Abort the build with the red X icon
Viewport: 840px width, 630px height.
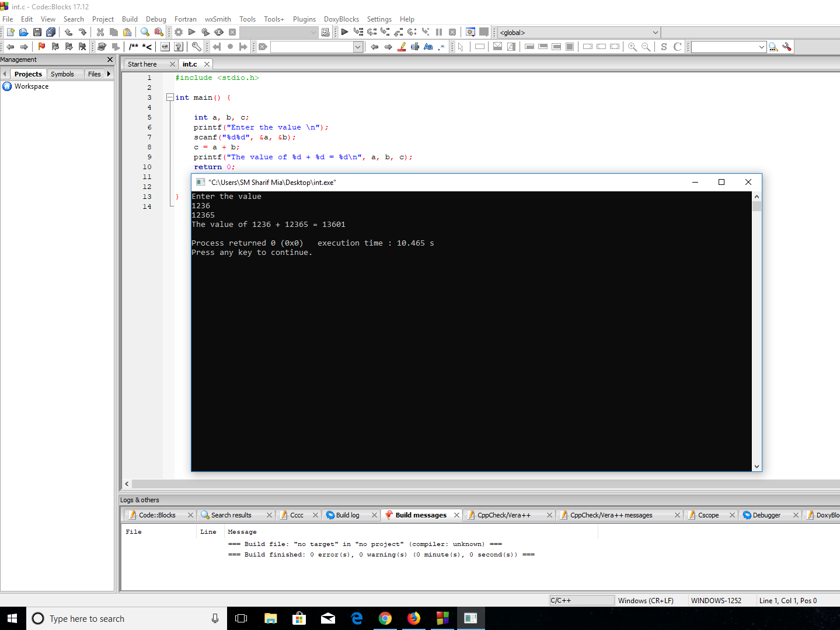232,32
